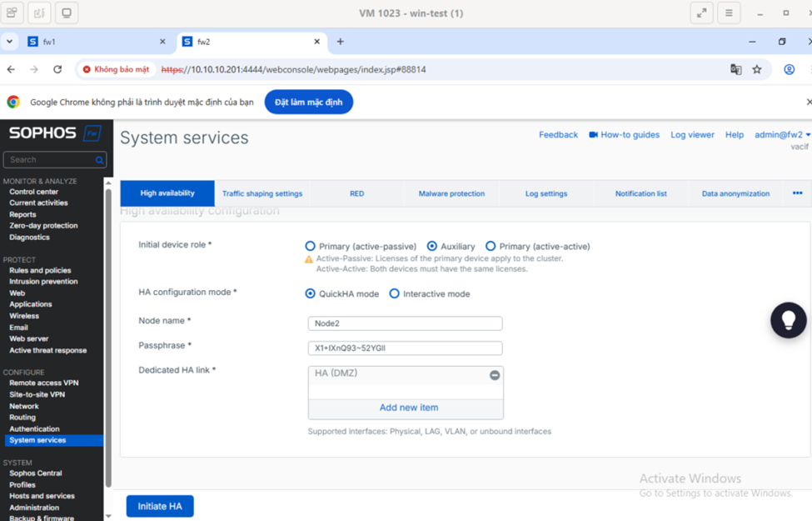Click the search magnifier icon in sidebar

[100, 160]
